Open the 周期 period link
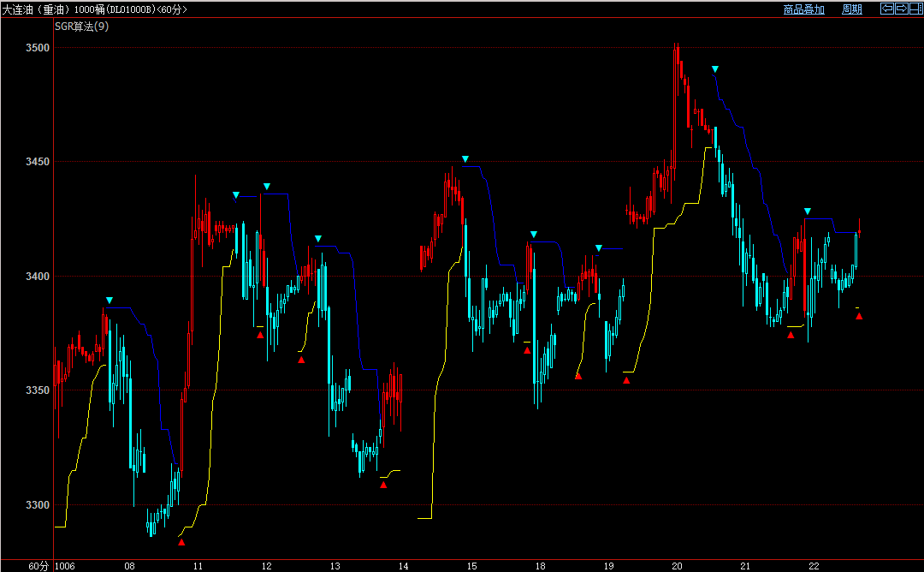This screenshot has height=572, width=924. 852,9
